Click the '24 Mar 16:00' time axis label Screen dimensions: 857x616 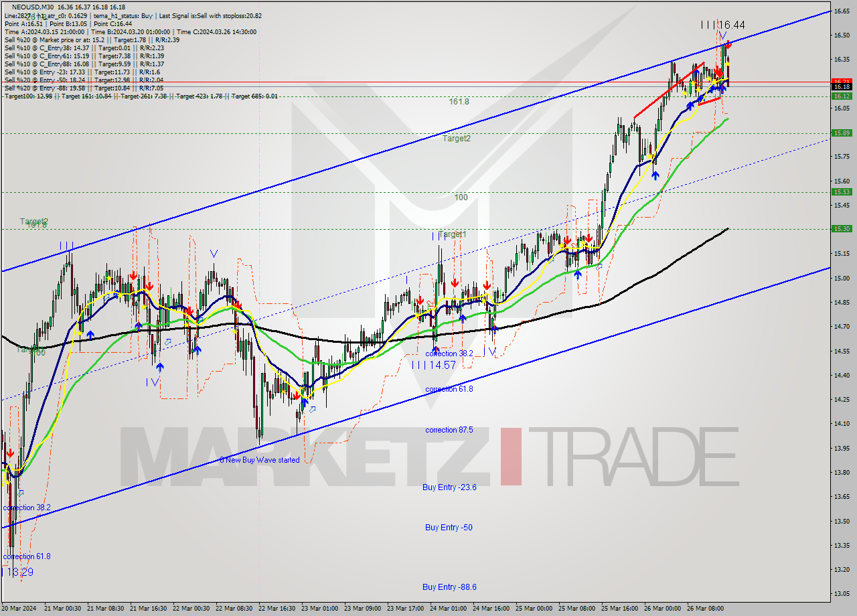[x=491, y=609]
